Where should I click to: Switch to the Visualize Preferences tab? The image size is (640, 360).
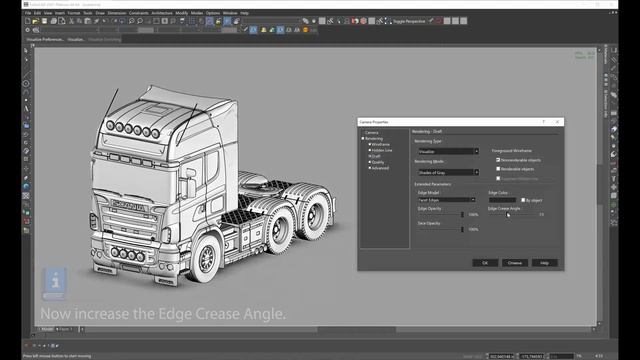pos(45,40)
